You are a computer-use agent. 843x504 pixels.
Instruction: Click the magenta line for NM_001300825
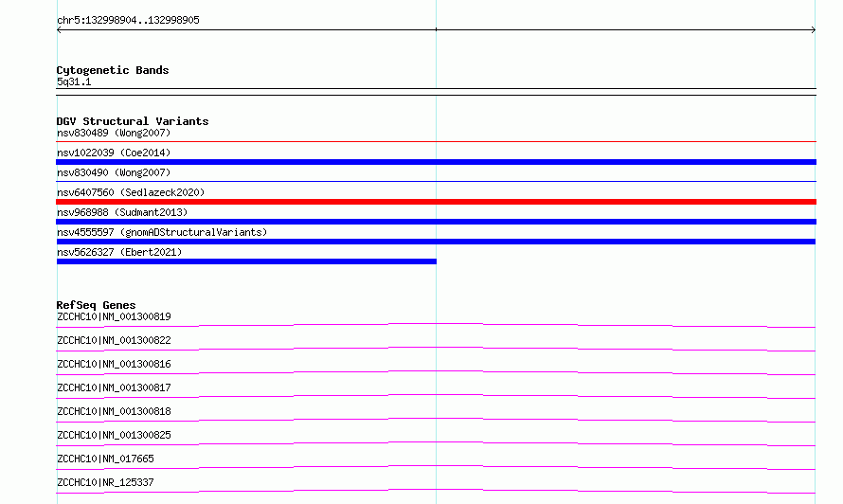[x=436, y=443]
